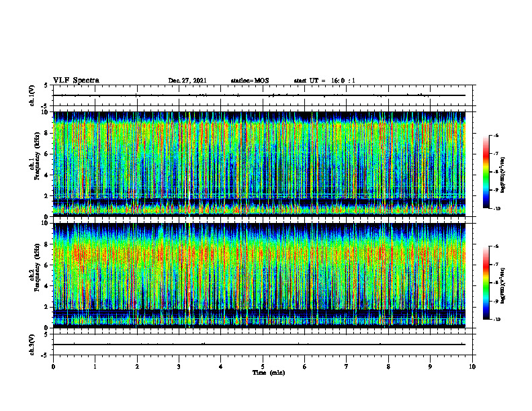Screen dimensions: 532x411
Task: Click the "Time (min)" x-axis label
Action: (269, 373)
